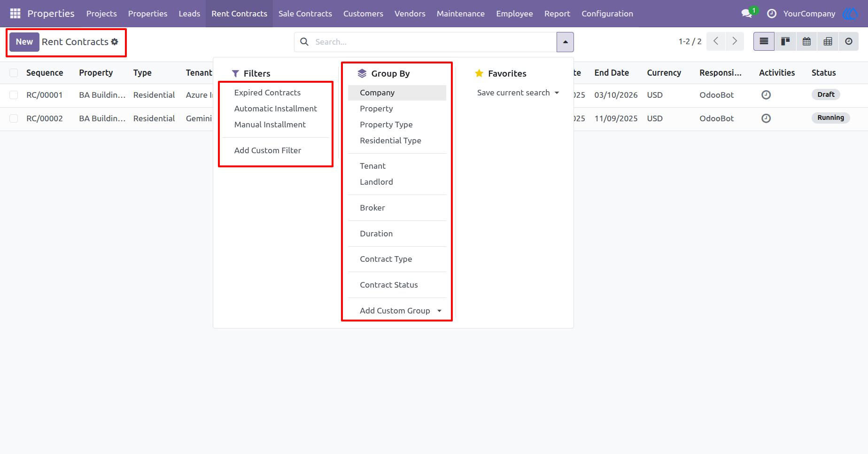Open the apps grid home menu icon
Viewport: 868px width, 454px height.
click(x=15, y=14)
